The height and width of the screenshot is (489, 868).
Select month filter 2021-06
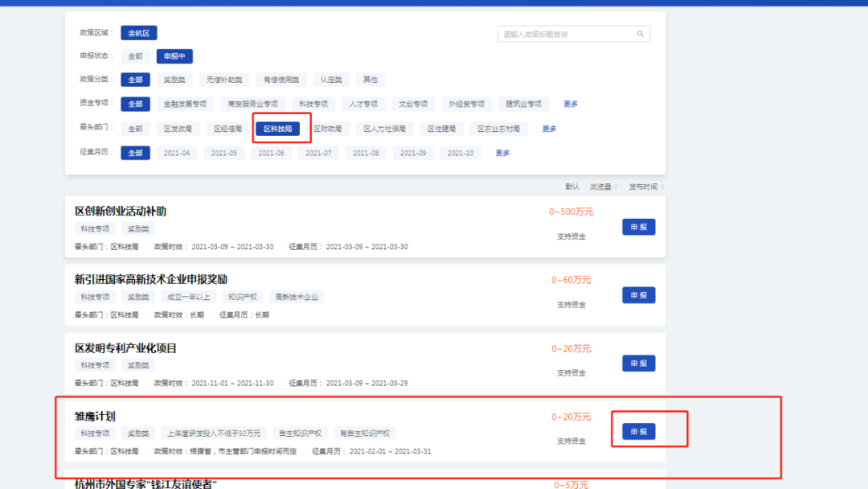(271, 153)
